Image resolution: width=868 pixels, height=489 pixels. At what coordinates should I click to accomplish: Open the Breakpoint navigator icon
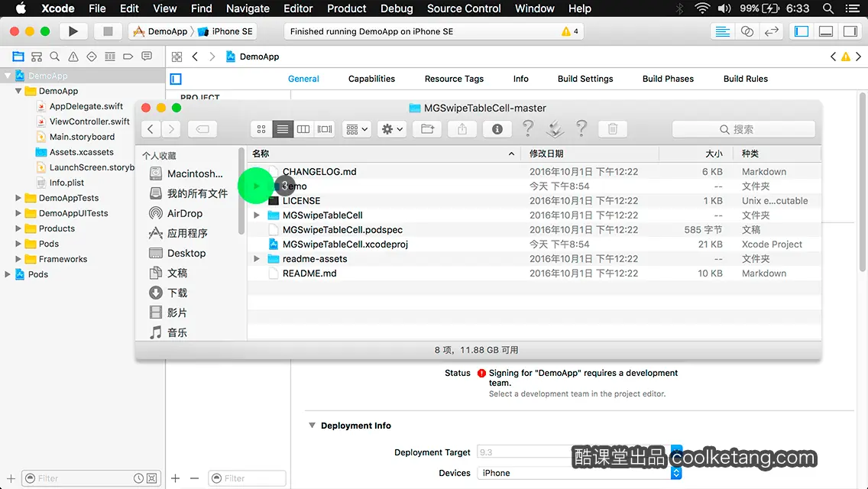(128, 57)
